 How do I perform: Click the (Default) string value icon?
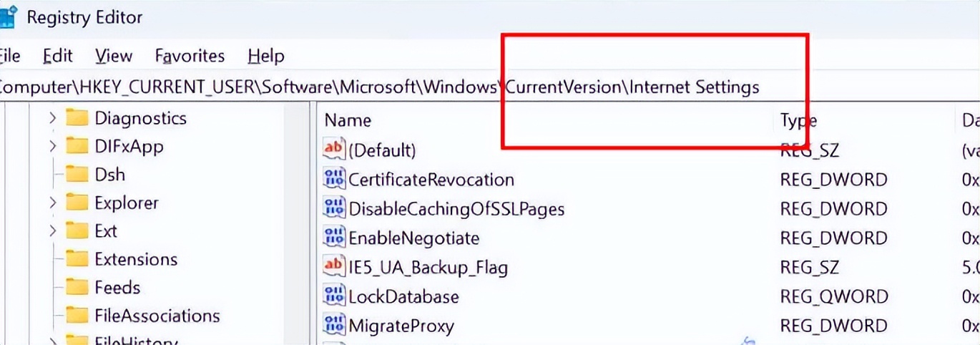tap(334, 150)
